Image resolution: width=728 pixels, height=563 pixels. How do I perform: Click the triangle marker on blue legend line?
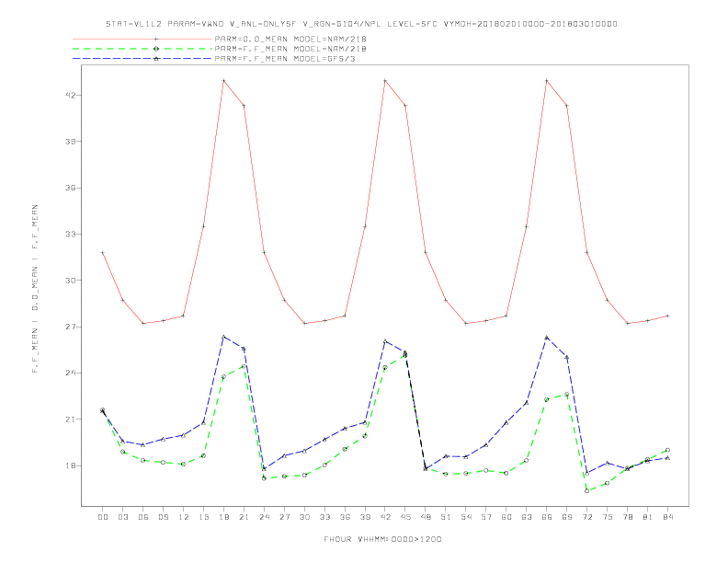tap(156, 59)
